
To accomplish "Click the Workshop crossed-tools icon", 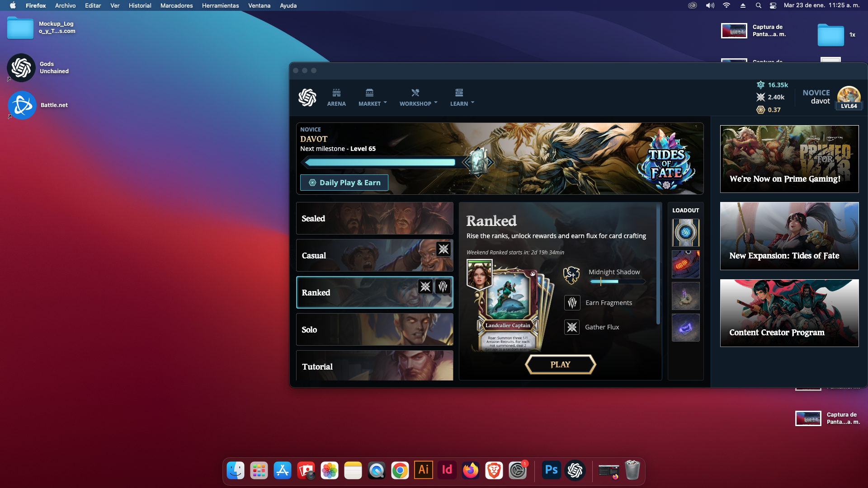I will click(x=415, y=93).
